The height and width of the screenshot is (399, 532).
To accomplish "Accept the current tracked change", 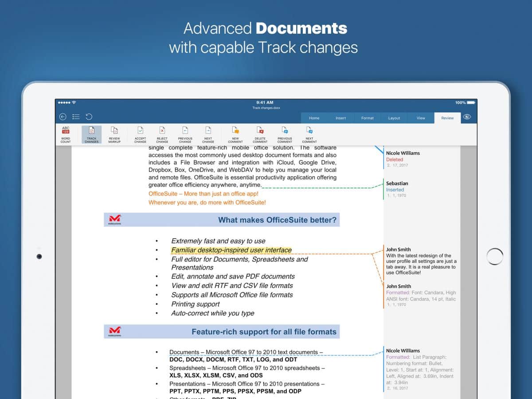I will point(140,134).
